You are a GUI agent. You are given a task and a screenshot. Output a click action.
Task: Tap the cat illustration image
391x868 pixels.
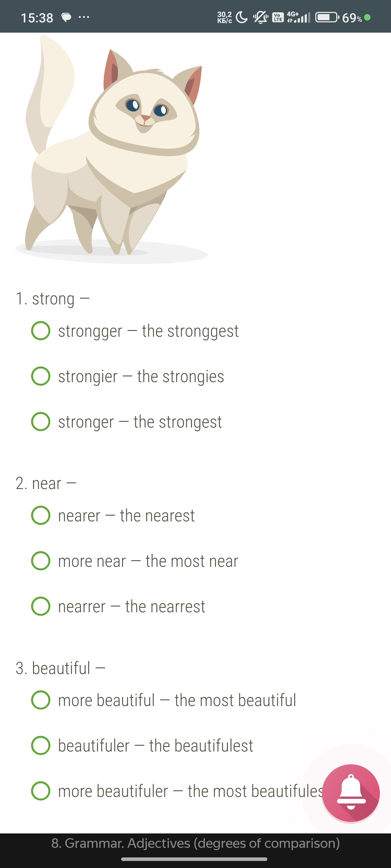pos(111,148)
